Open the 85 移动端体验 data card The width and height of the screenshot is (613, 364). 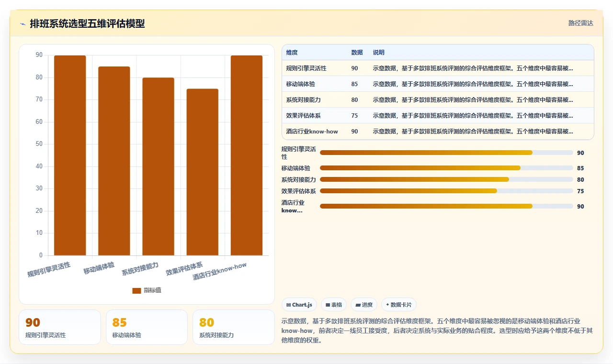(147, 327)
